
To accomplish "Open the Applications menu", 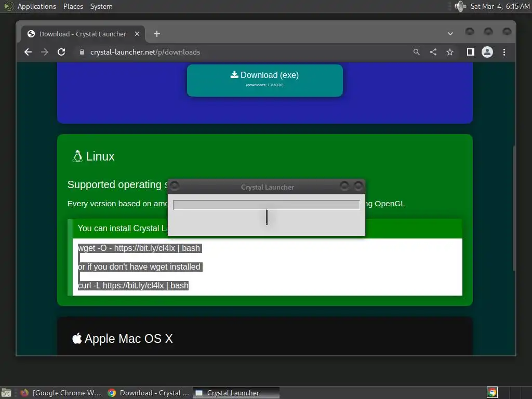I will tap(37, 6).
